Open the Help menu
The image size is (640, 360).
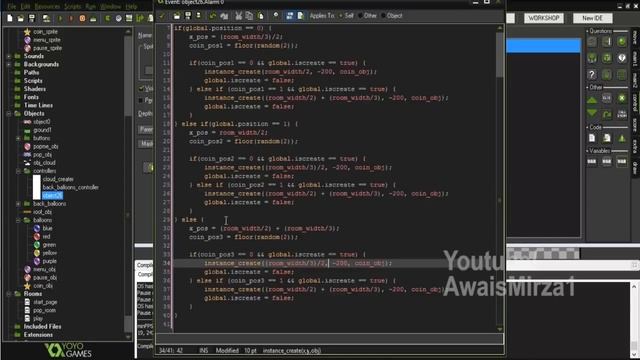131,7
